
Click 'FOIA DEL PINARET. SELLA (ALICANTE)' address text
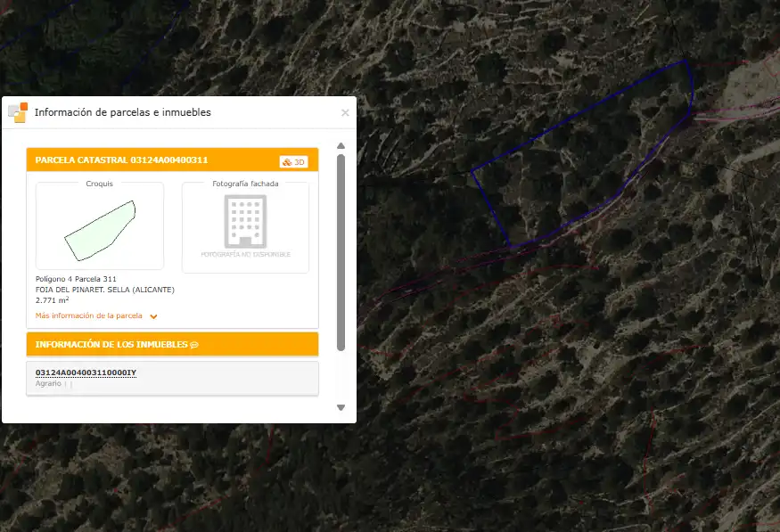(x=105, y=290)
